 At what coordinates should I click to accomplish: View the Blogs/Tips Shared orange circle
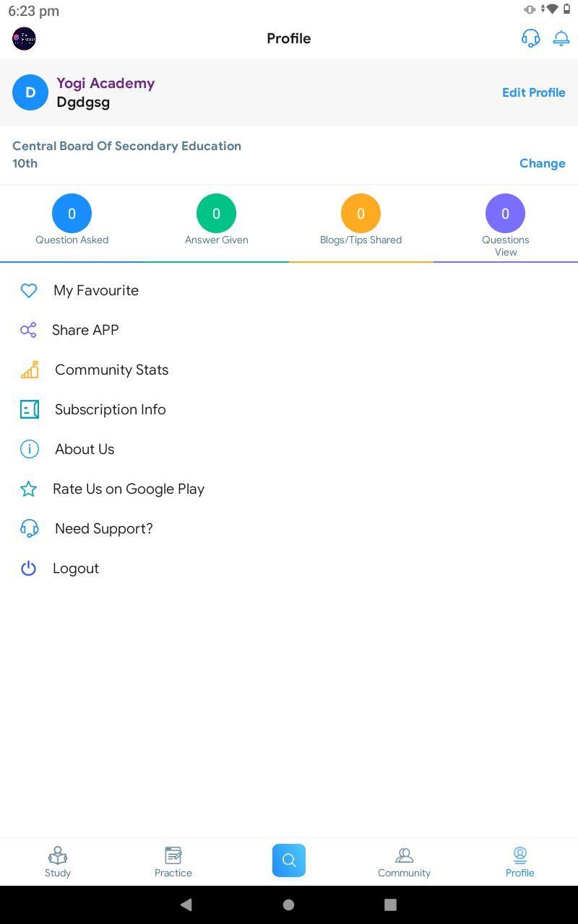point(361,214)
